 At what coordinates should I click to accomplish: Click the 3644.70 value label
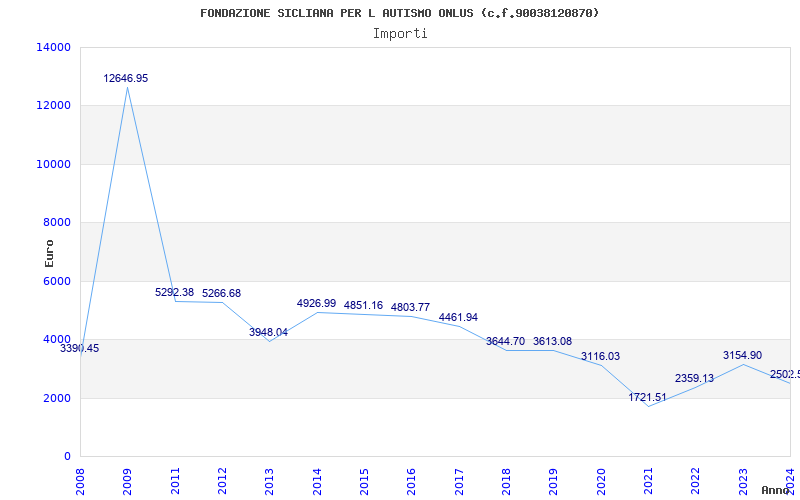click(x=505, y=341)
